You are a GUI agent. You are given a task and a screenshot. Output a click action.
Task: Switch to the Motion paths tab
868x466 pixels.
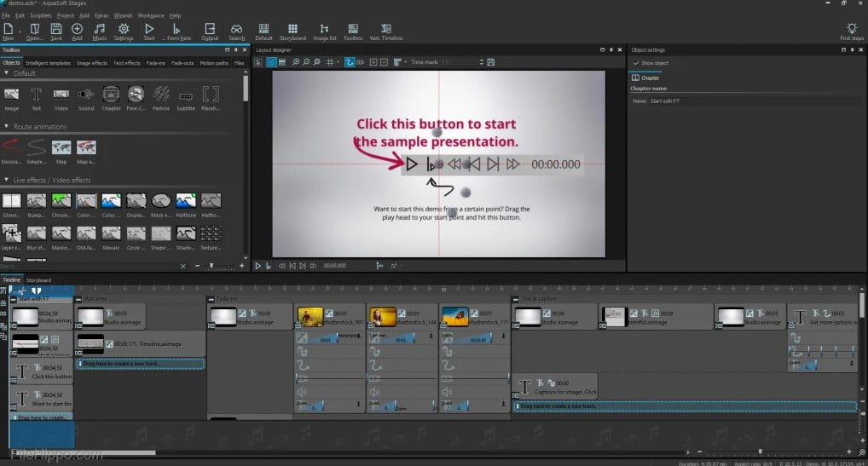point(214,63)
